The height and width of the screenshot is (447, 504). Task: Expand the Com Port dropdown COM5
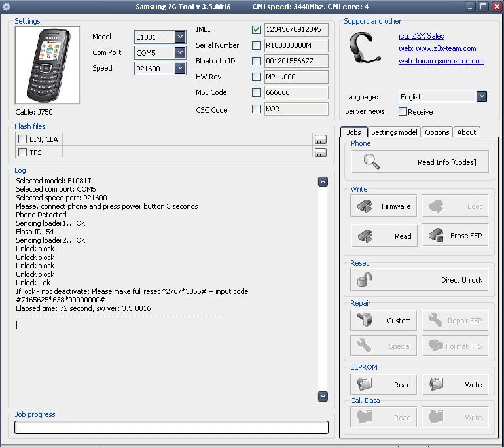[x=180, y=52]
